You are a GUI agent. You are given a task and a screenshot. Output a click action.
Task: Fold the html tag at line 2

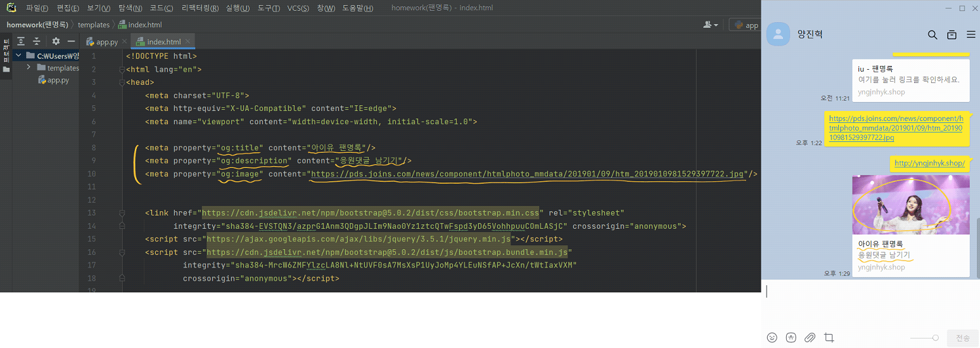coord(122,69)
